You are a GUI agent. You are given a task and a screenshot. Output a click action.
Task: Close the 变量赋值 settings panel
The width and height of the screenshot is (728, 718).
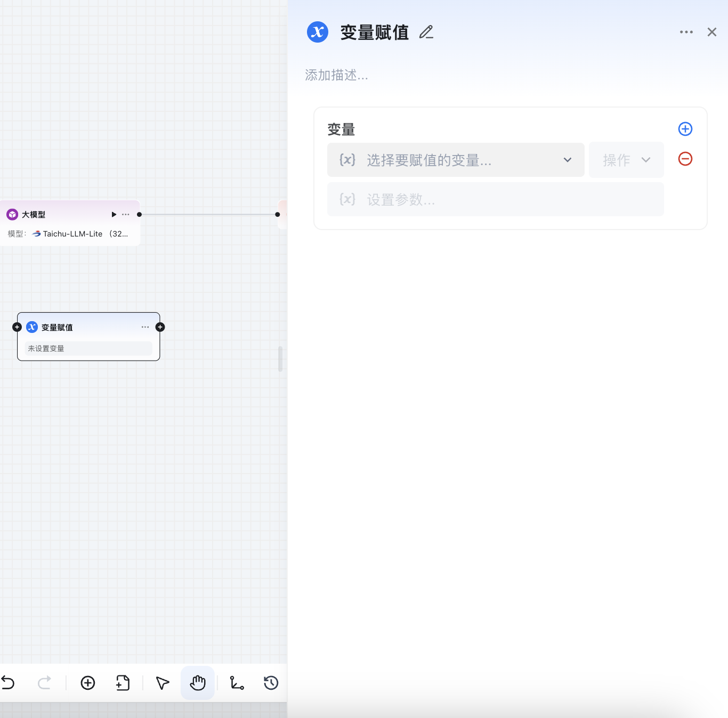click(711, 32)
